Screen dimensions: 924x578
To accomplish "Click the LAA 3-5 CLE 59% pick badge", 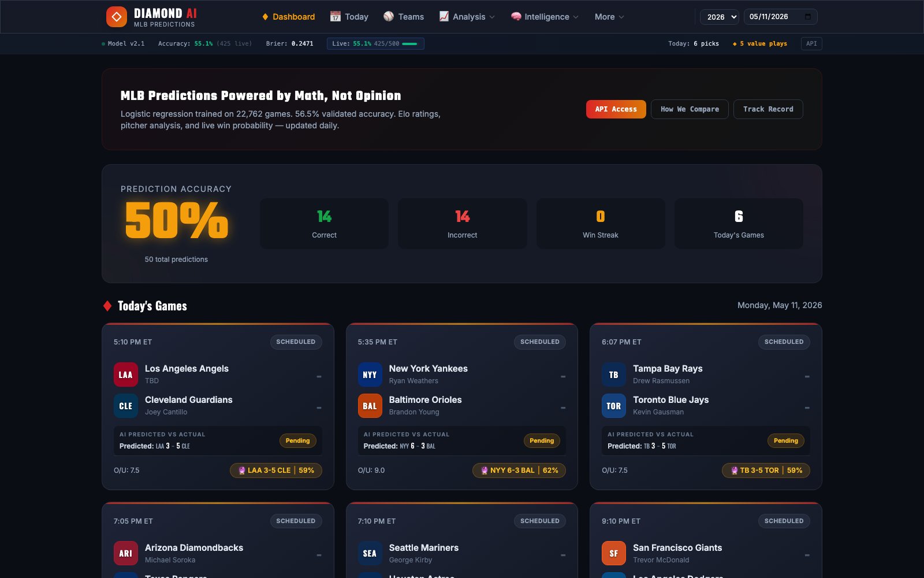I will pos(276,470).
